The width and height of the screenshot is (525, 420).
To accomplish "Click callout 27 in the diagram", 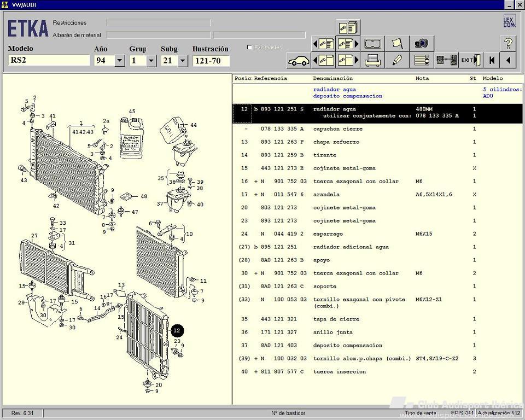I will pos(34,236).
